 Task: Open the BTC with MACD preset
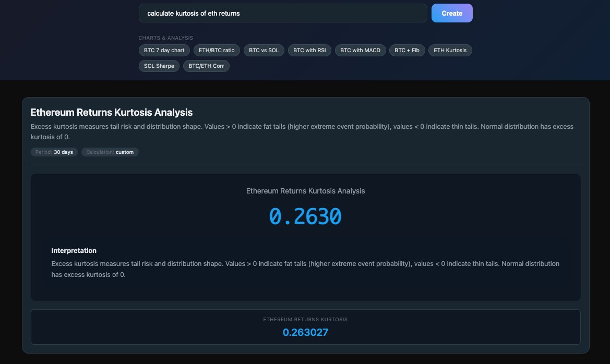[360, 50]
